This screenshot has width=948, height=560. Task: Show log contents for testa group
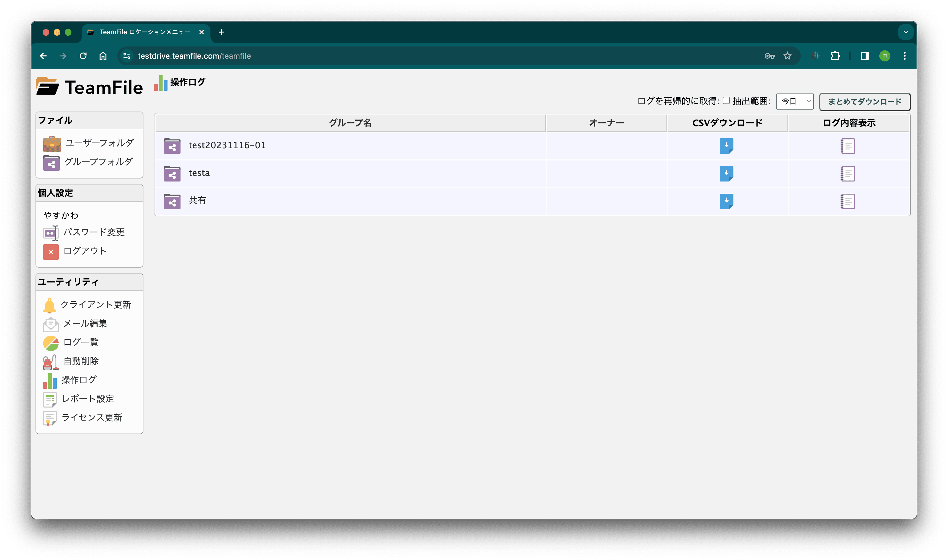click(x=847, y=173)
